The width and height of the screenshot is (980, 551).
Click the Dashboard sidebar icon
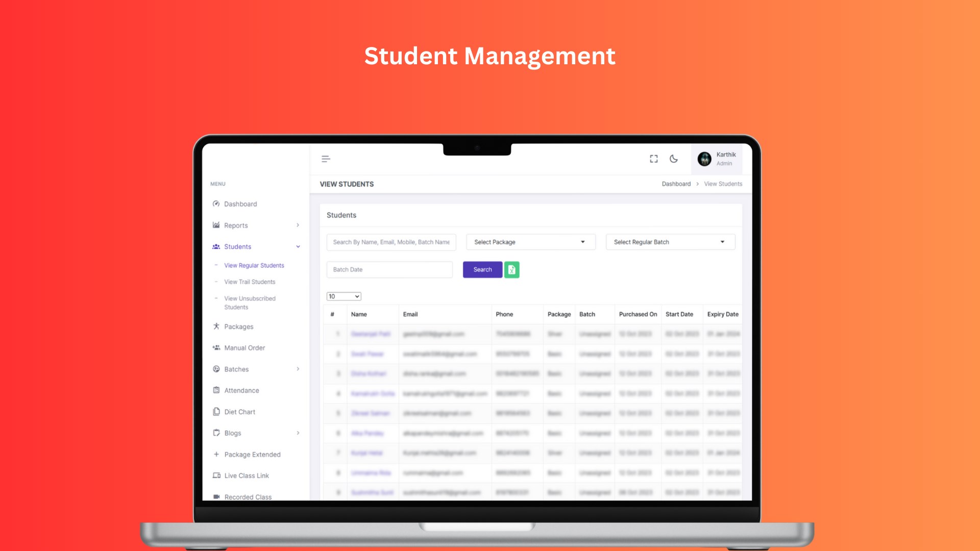coord(216,204)
